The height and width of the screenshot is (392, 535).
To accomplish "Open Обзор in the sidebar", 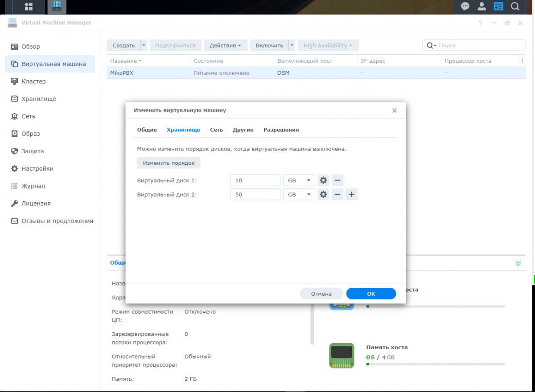I will [x=50, y=46].
